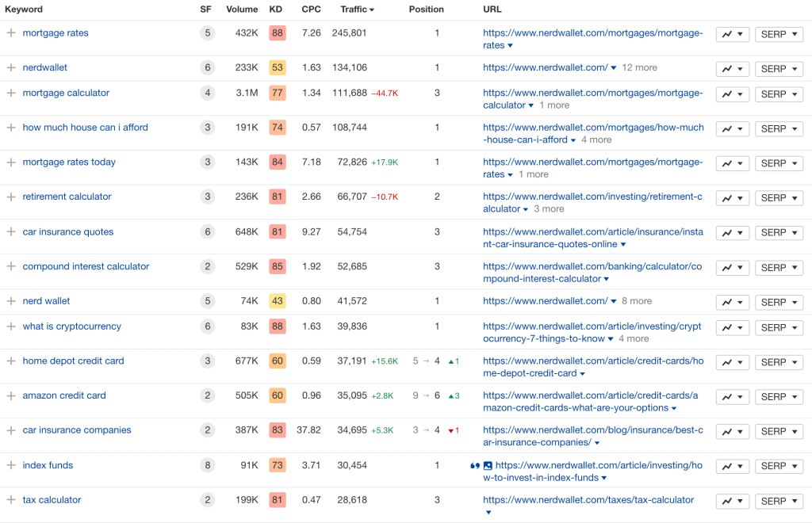The image size is (812, 523).
Task: Sort by the Keyword column header
Action: tap(24, 10)
